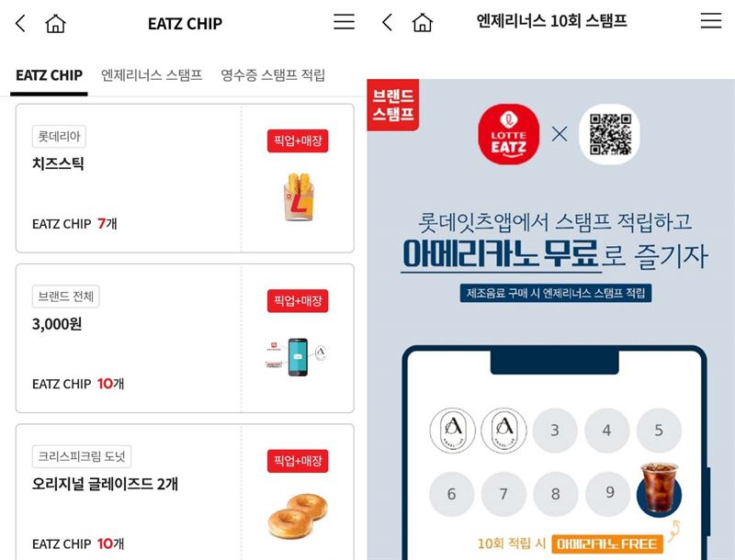The height and width of the screenshot is (560, 735).
Task: Tap the 아메리카노 FREE orange label
Action: coord(607,543)
